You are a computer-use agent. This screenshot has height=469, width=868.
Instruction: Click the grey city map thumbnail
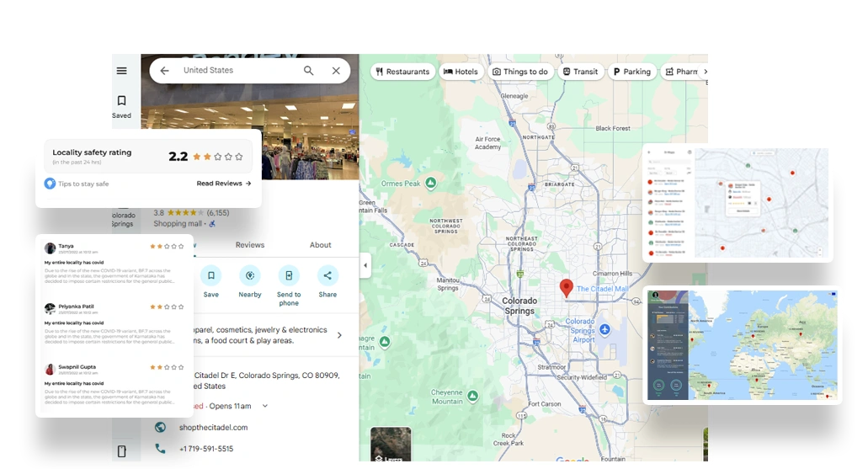[x=761, y=203]
